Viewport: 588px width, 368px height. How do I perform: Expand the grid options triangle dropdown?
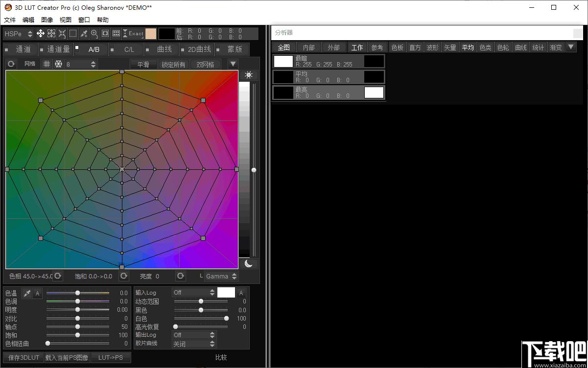pos(233,64)
